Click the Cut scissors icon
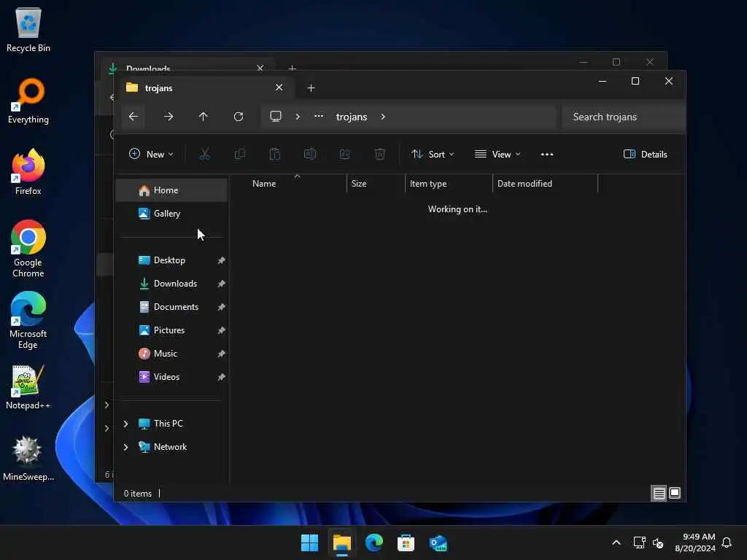Image resolution: width=747 pixels, height=560 pixels. click(x=205, y=155)
